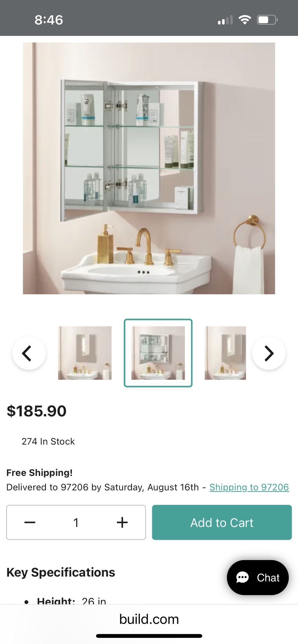298x644 pixels.
Task: Tap the quantity value field
Action: (x=76, y=522)
